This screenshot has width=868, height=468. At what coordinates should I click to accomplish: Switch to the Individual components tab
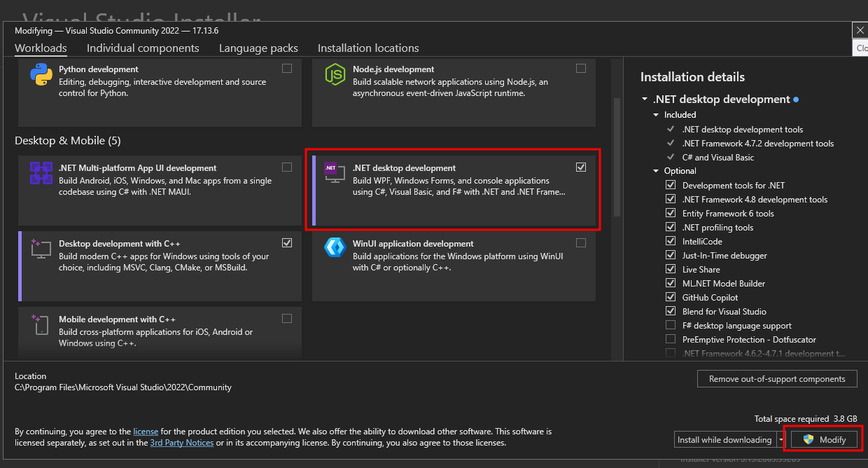point(143,48)
